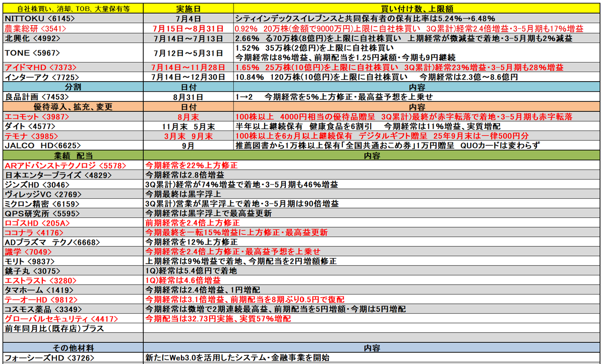Select the 前年同月比(既存店)プラス cell
This screenshot has height=364, width=605.
[x=73, y=329]
